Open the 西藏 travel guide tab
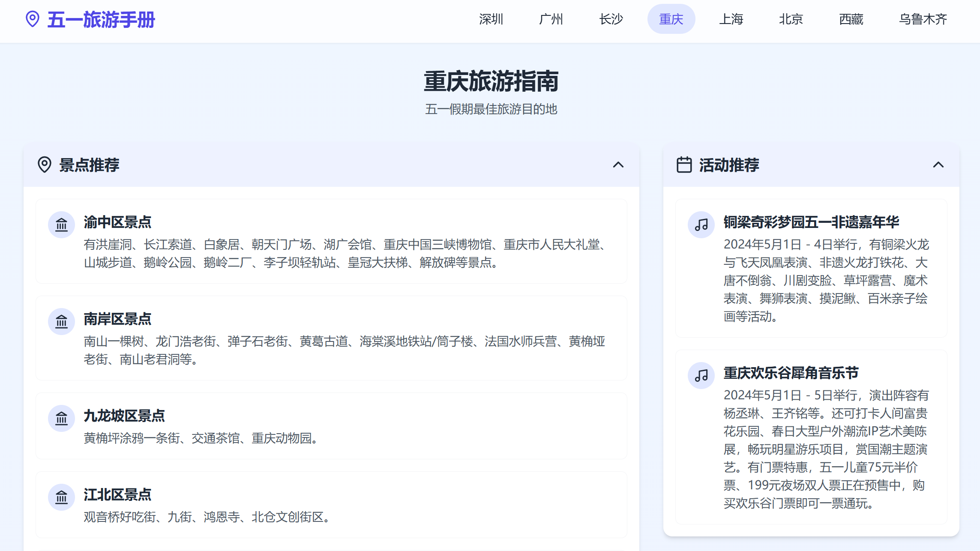 pos(851,19)
